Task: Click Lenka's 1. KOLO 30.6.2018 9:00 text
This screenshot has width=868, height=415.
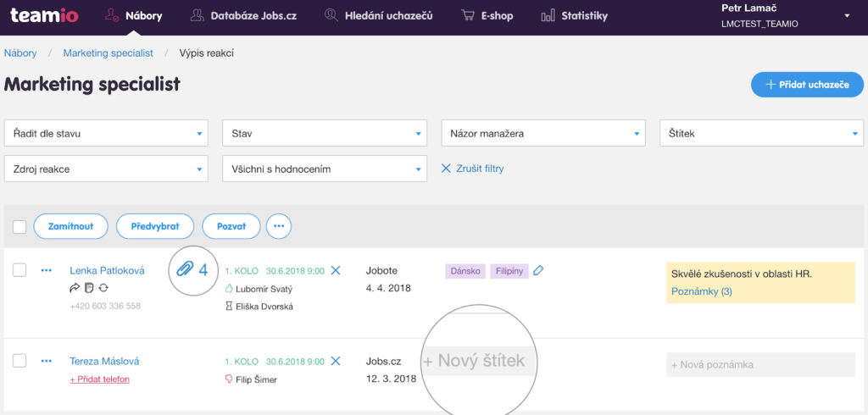Action: pos(275,270)
